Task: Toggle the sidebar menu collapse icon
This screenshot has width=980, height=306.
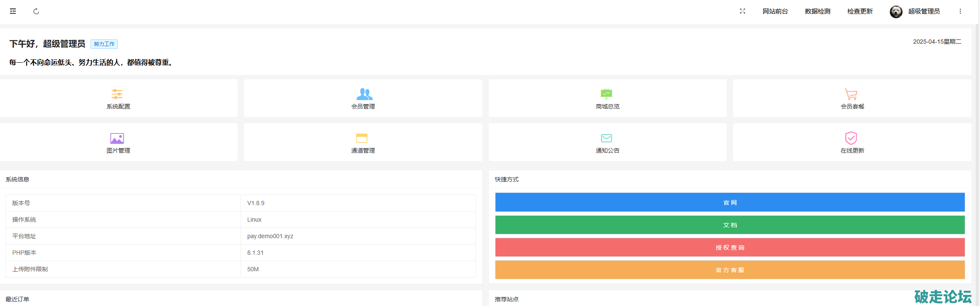Action: [13, 11]
